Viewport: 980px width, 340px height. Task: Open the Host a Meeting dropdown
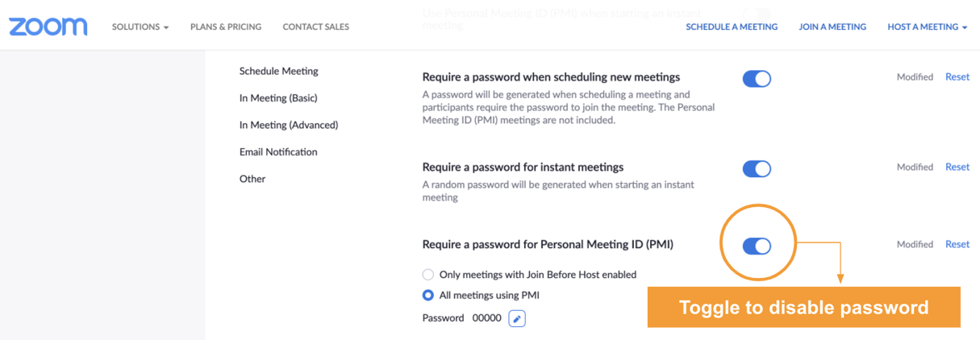tap(928, 27)
